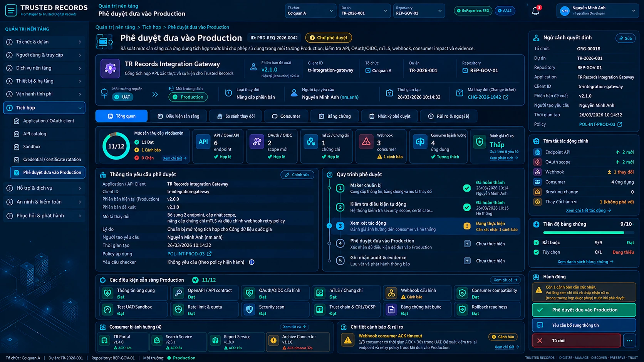Screen dimensions: 644x362
Task: Open user menu Nguyễn Minh Anh
Action: click(x=597, y=11)
